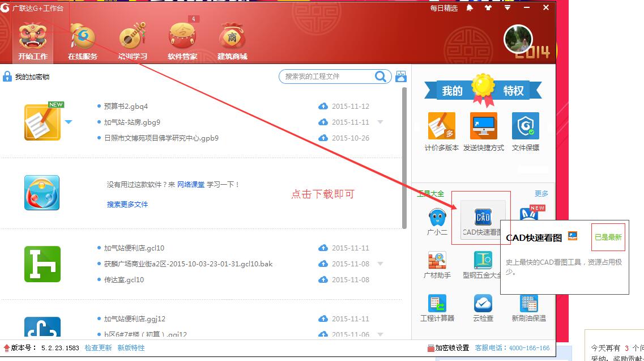
Task: Expand dropdown arrow beside the 荻麟广场 file date
Action: pos(380,264)
